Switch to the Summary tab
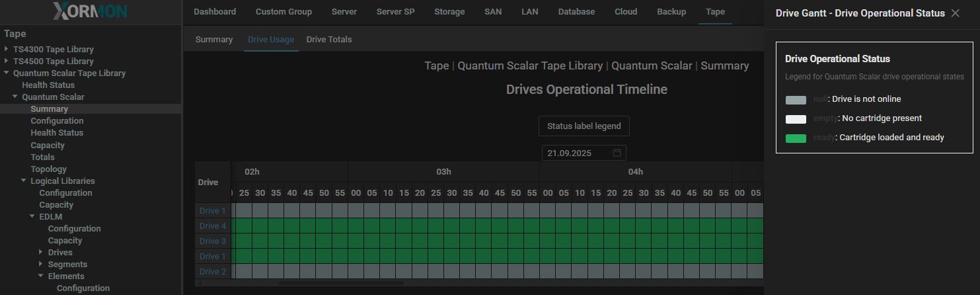Viewport: 980px width, 295px height. (x=214, y=40)
